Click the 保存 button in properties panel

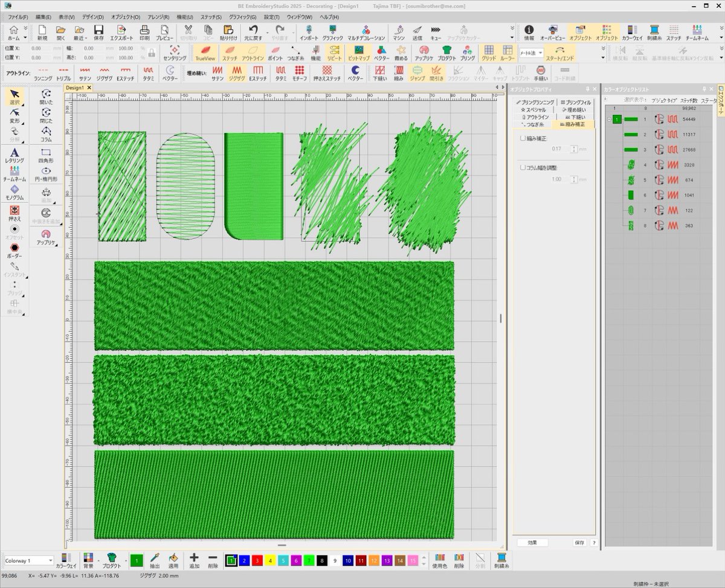coord(580,543)
